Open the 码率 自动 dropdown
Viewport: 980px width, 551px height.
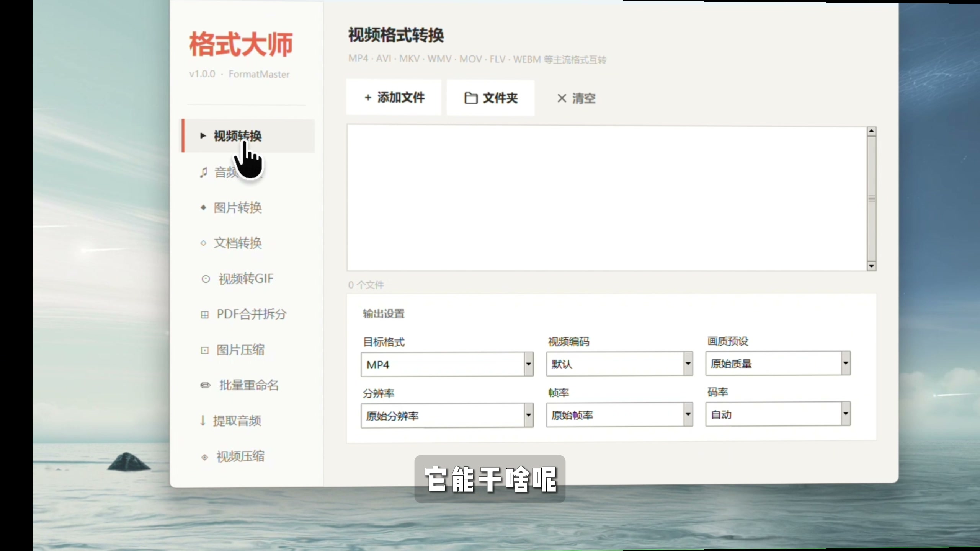tap(778, 414)
